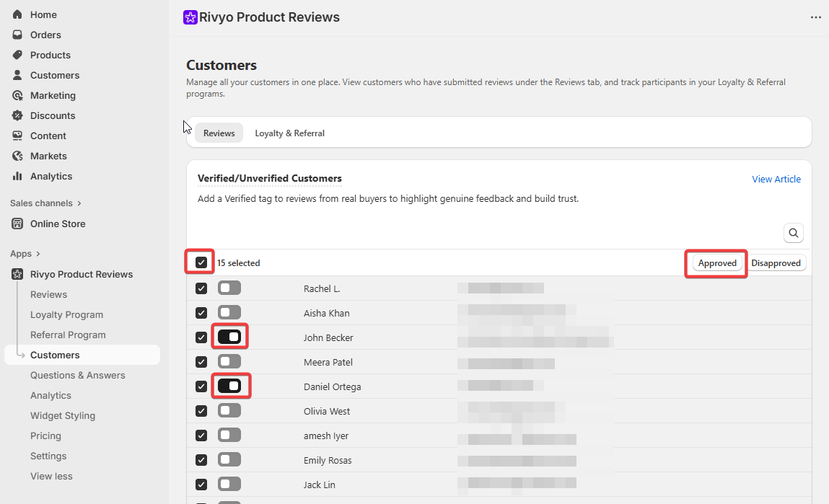Click the 15 selected label

[238, 263]
